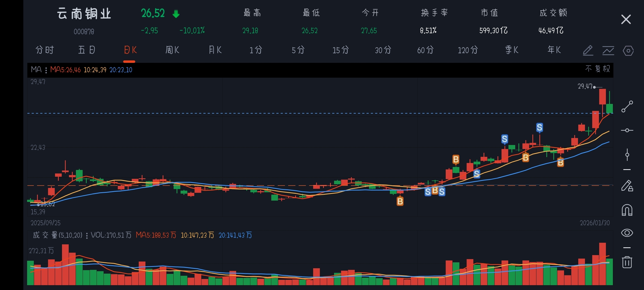Open MA indicator options menu
This screenshot has width=644, height=290.
pos(46,70)
